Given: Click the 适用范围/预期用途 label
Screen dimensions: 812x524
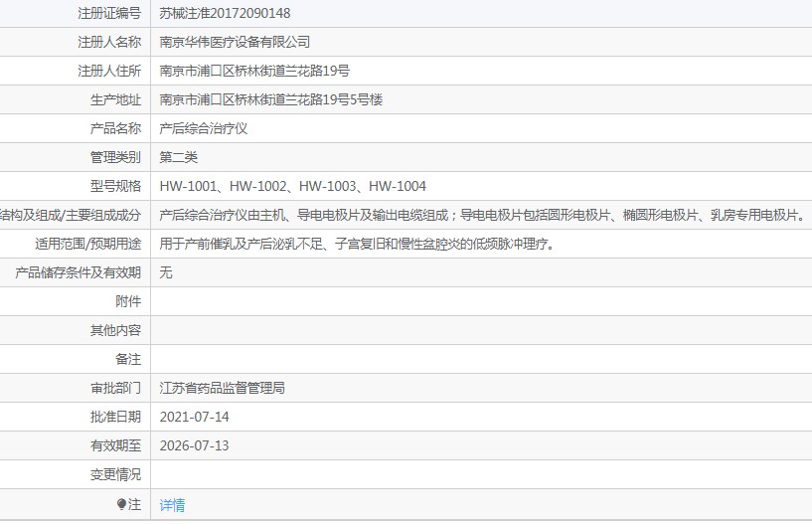Looking at the screenshot, I should click(x=88, y=244).
